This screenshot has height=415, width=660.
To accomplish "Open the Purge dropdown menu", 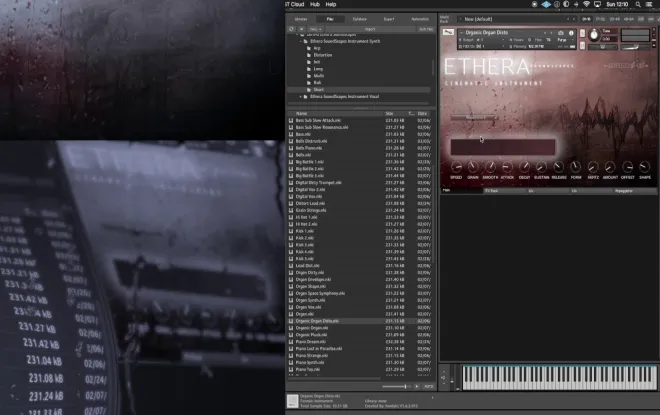I will 563,40.
